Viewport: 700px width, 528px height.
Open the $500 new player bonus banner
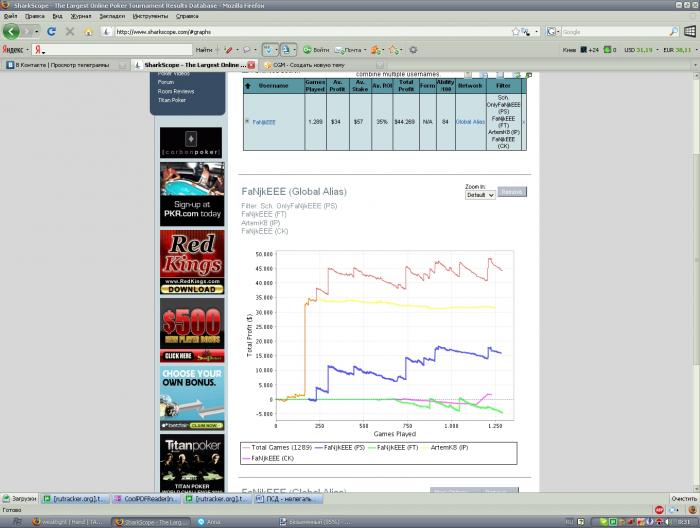192,330
